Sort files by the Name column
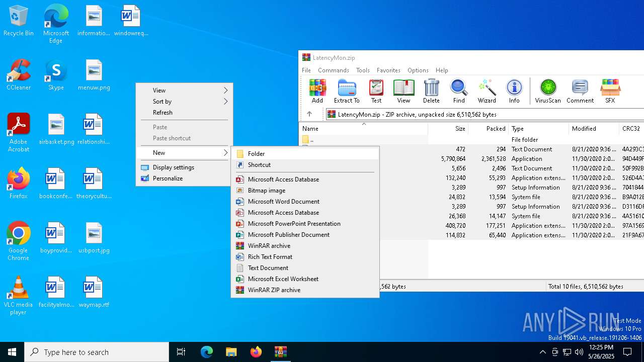The width and height of the screenshot is (644, 362). click(x=363, y=129)
